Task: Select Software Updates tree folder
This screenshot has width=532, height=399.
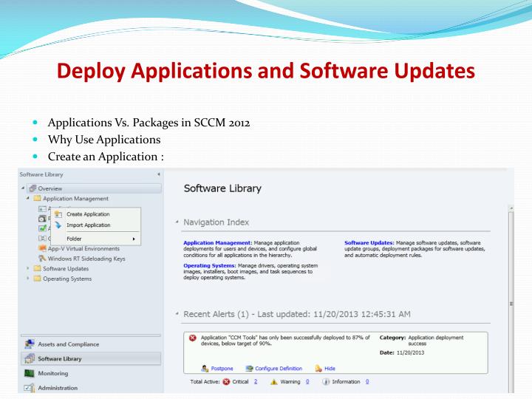Action: coord(66,269)
